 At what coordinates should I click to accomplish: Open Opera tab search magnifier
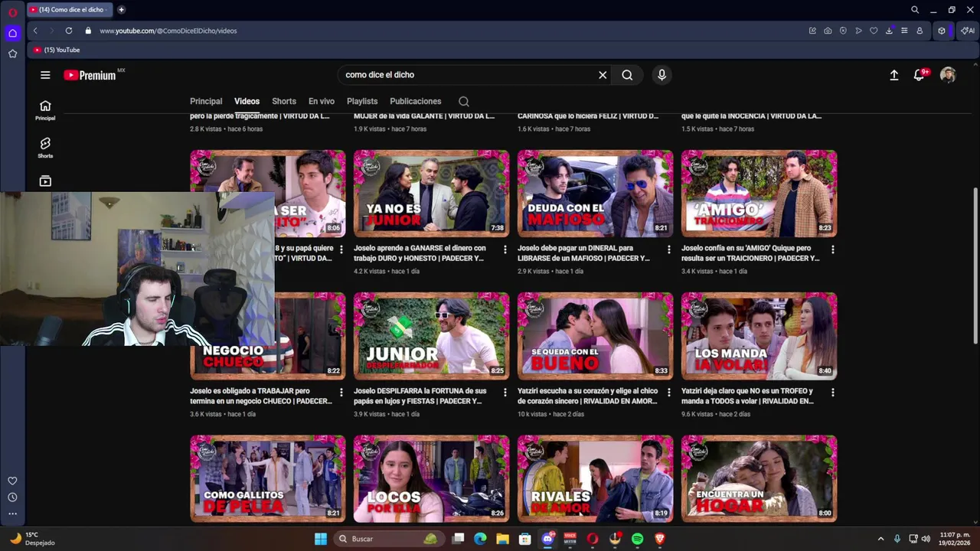coord(915,10)
